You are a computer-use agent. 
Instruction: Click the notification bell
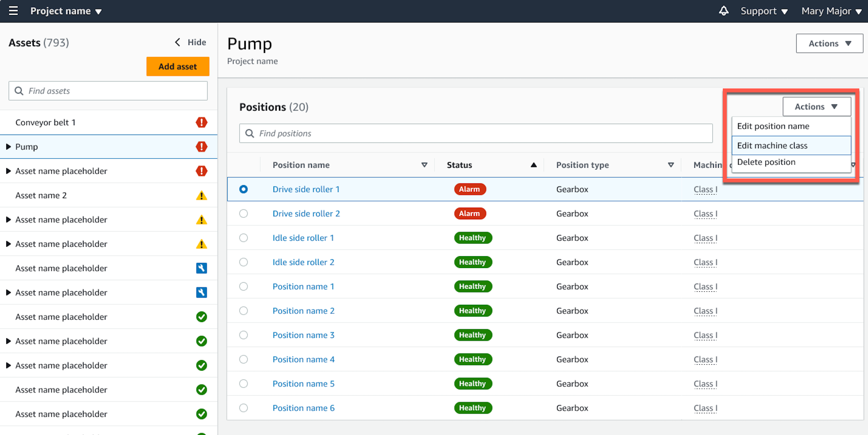click(x=724, y=11)
